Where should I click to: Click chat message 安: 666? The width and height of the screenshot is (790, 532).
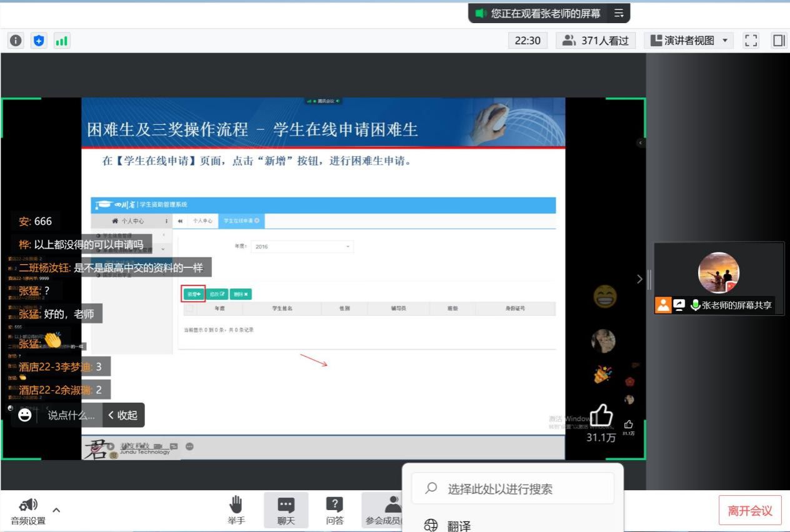pyautogui.click(x=36, y=222)
